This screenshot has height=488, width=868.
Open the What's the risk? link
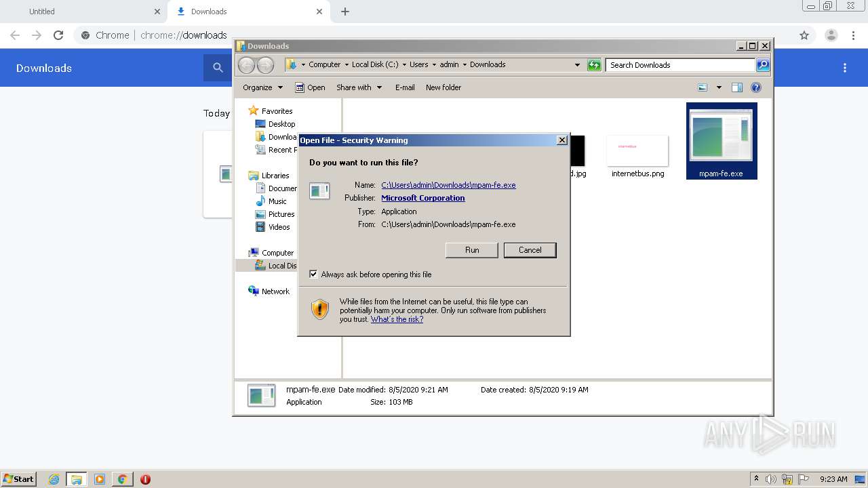click(x=397, y=319)
